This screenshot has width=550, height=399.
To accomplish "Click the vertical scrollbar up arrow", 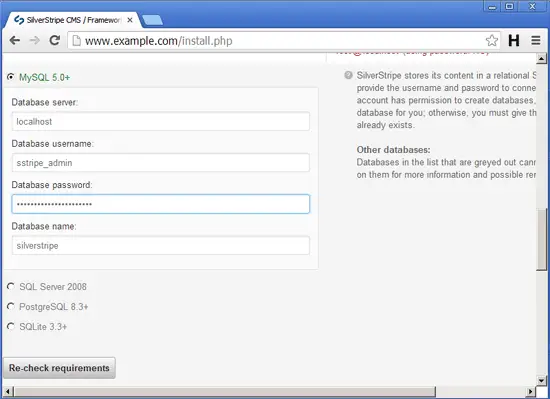I will [x=541, y=59].
